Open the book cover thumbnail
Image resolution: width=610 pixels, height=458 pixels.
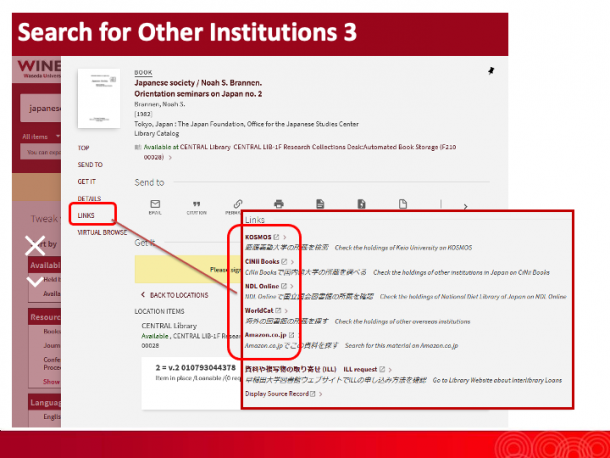(99, 98)
